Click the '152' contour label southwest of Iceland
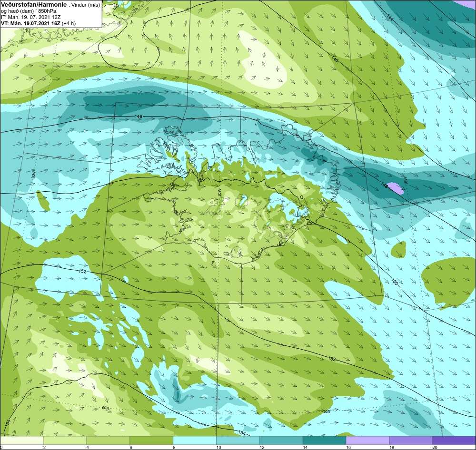This screenshot has width=476, height=450. click(x=82, y=271)
